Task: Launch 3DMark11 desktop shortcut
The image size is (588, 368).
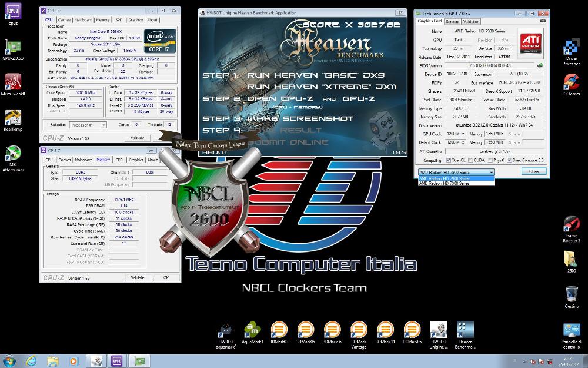Action: pyautogui.click(x=386, y=333)
